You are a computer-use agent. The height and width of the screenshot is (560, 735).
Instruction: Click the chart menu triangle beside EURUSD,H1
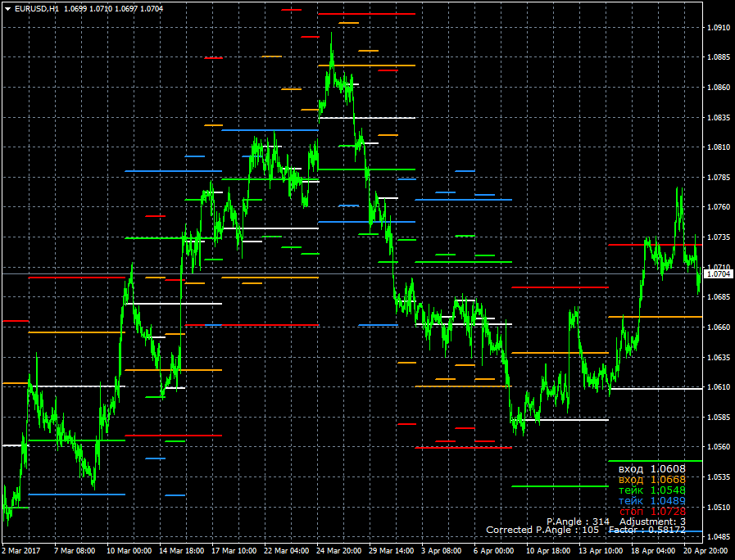(x=8, y=9)
